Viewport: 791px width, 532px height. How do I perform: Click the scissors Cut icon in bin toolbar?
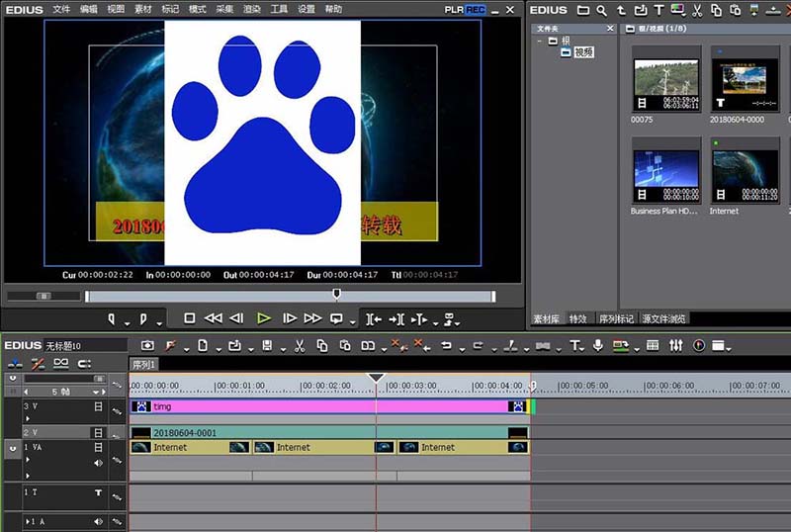pos(697,10)
